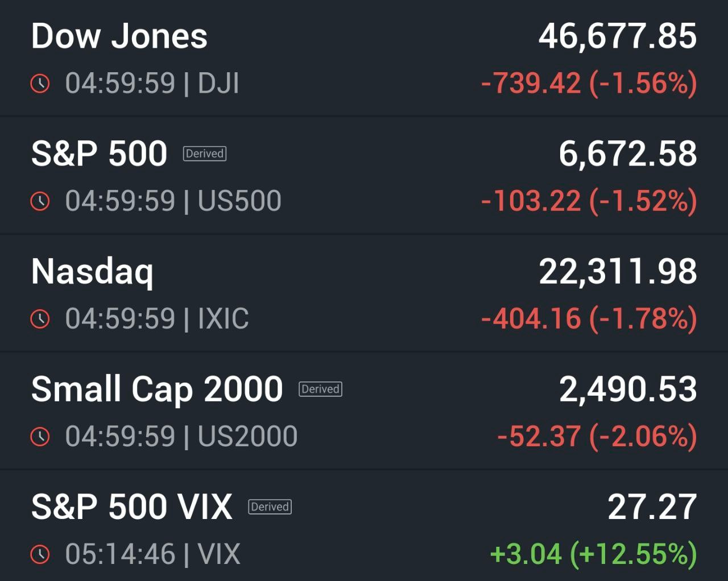This screenshot has height=581, width=728.
Task: Click the Dow Jones price 46,677.85
Action: [x=618, y=36]
